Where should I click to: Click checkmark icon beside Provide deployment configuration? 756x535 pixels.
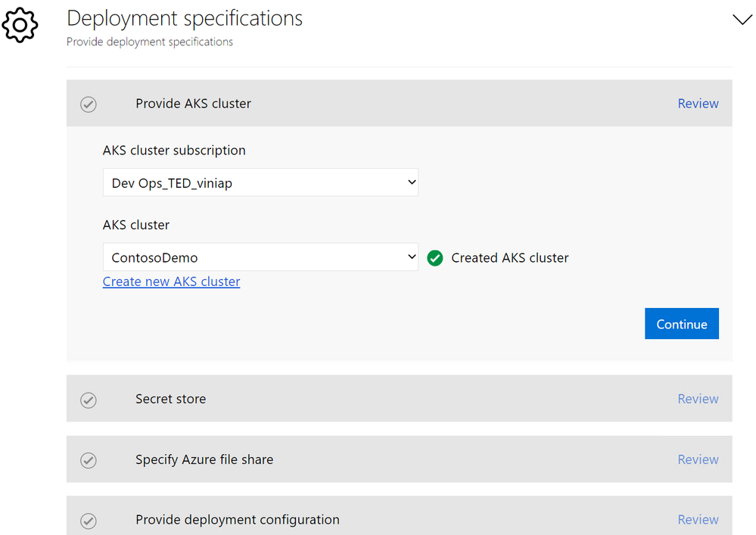click(89, 521)
